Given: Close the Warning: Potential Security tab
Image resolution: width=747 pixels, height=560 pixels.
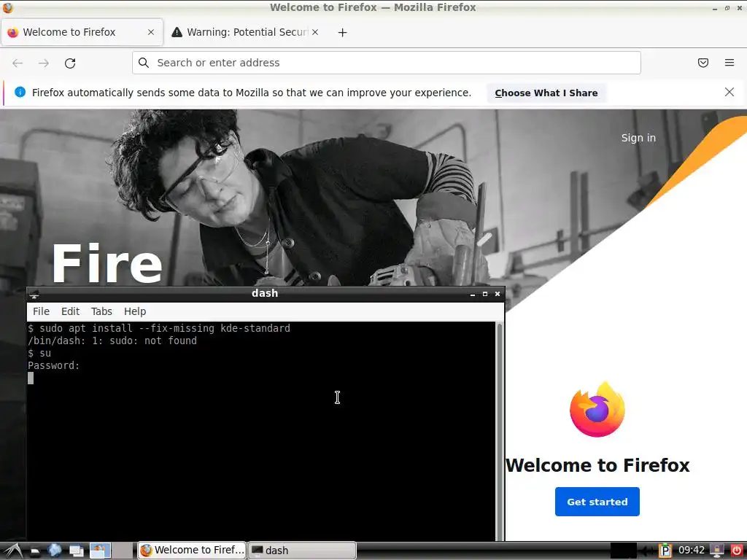Looking at the screenshot, I should (x=315, y=32).
